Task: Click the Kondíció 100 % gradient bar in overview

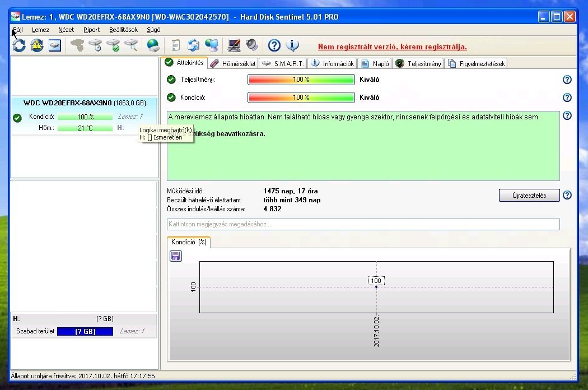Action: point(301,97)
